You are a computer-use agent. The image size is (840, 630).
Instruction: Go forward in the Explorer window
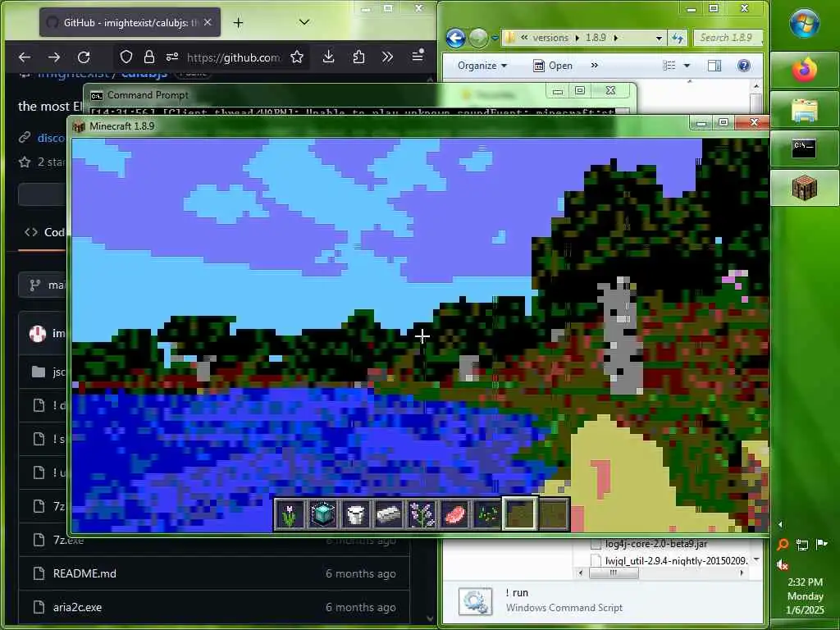click(478, 38)
